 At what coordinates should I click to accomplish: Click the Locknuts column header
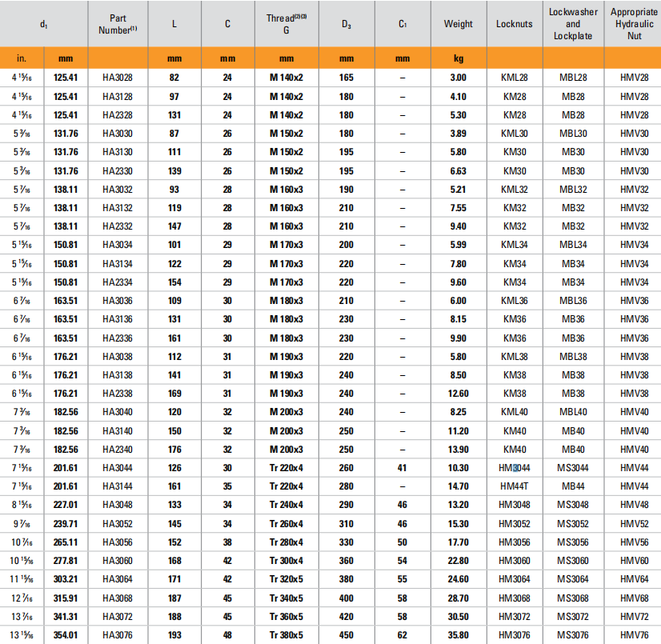pyautogui.click(x=514, y=24)
